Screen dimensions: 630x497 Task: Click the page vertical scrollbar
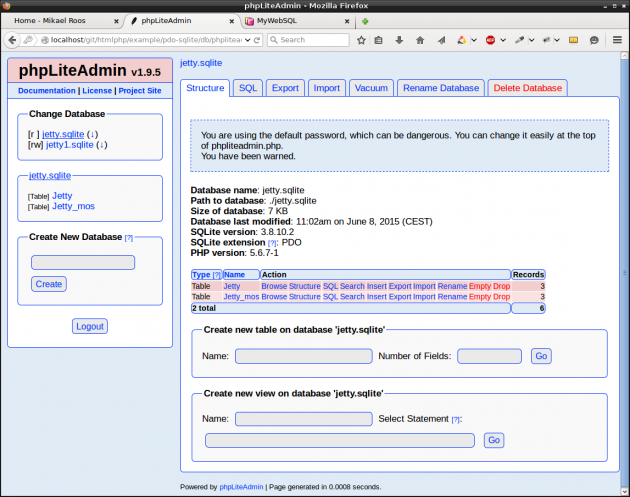(x=625, y=273)
